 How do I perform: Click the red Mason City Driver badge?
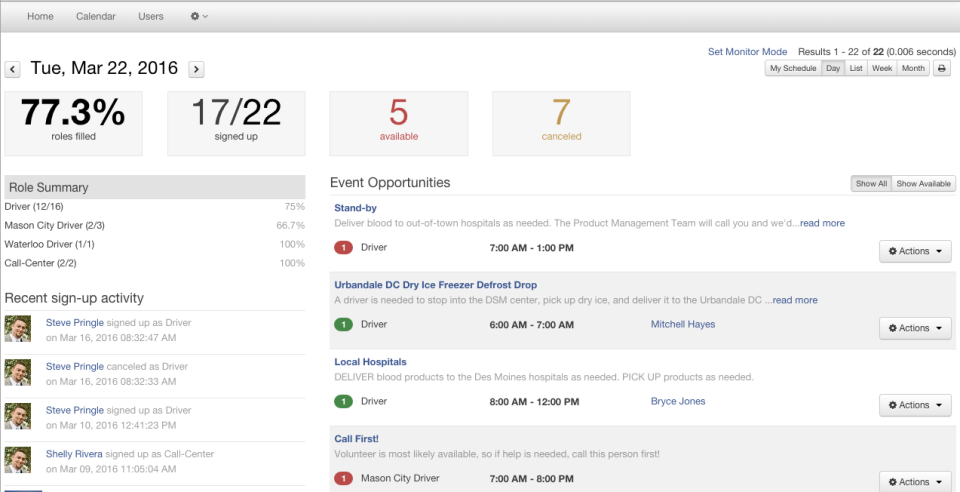pyautogui.click(x=343, y=478)
